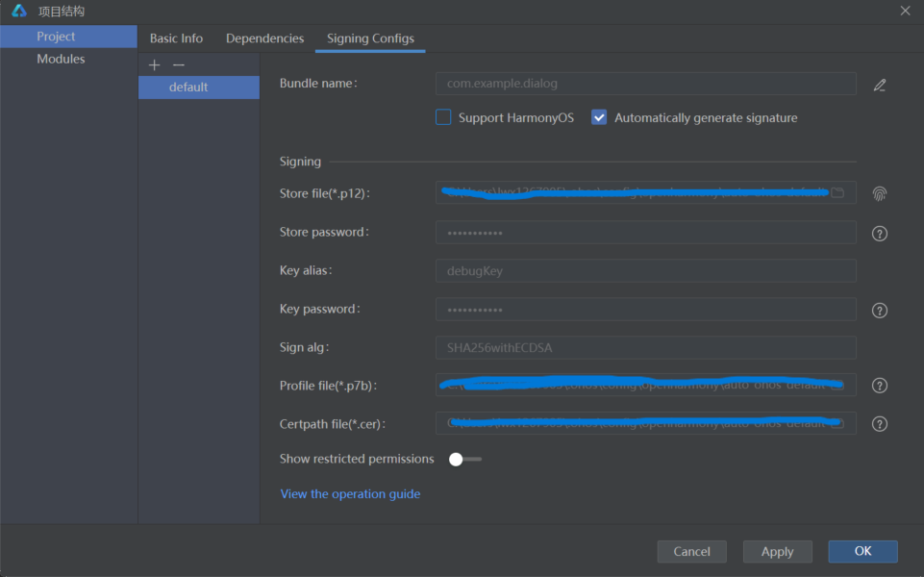924x577 pixels.
Task: Click the plus icon to add signing config
Action: [x=154, y=64]
